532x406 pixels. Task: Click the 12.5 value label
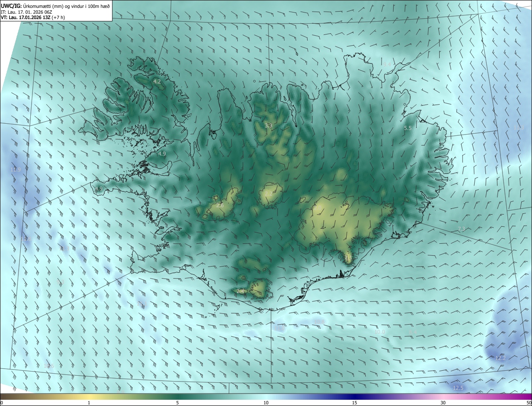click(458, 388)
